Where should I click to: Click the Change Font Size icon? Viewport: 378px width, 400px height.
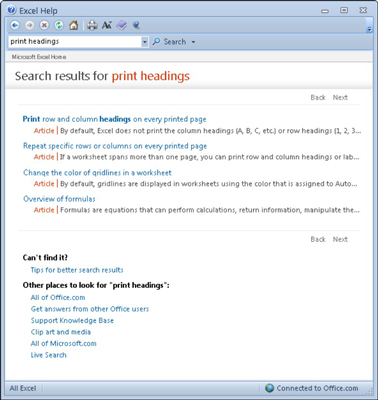(x=107, y=25)
